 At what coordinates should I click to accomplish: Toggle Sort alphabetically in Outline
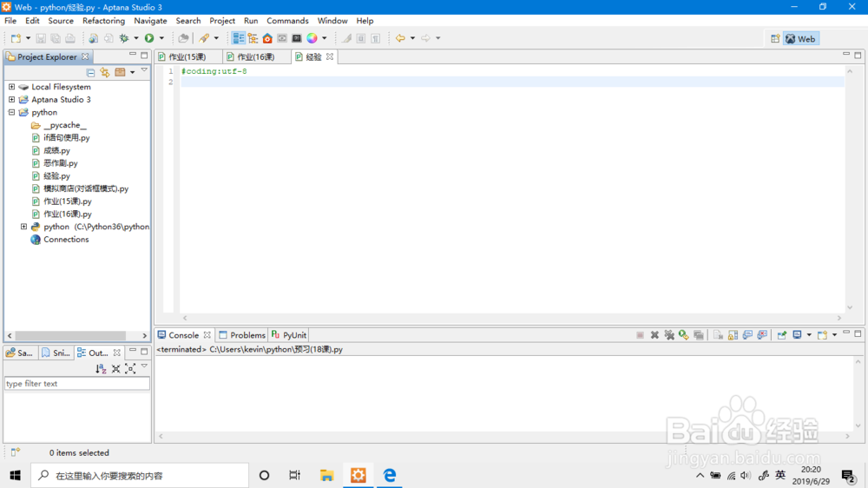point(101,368)
